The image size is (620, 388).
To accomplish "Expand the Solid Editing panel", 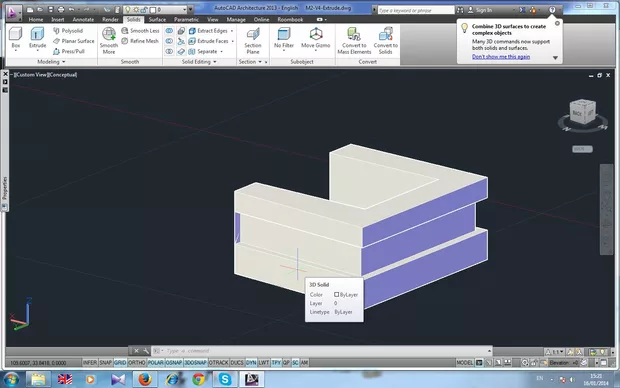I will coord(199,62).
